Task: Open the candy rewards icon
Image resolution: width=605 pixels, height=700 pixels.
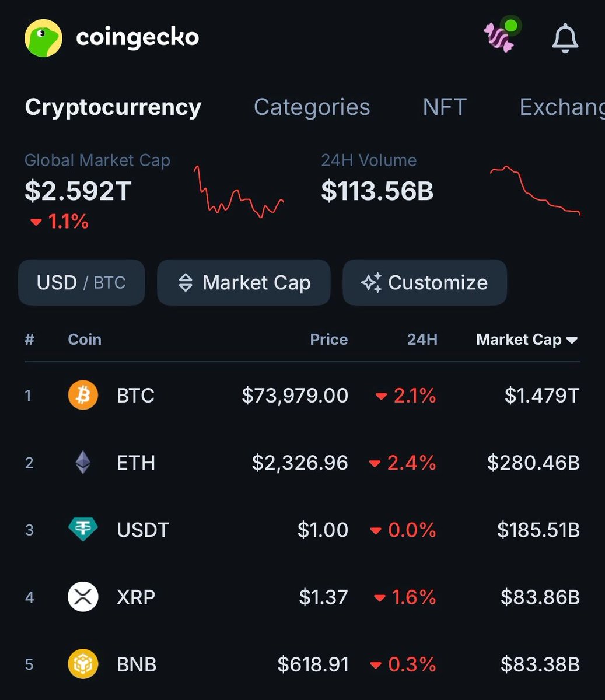Action: [x=501, y=37]
